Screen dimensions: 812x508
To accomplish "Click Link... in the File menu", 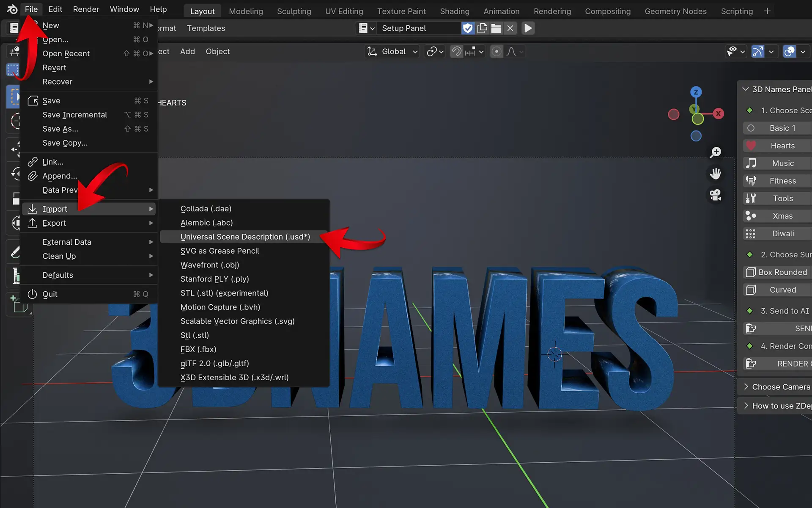I will pos(89,162).
